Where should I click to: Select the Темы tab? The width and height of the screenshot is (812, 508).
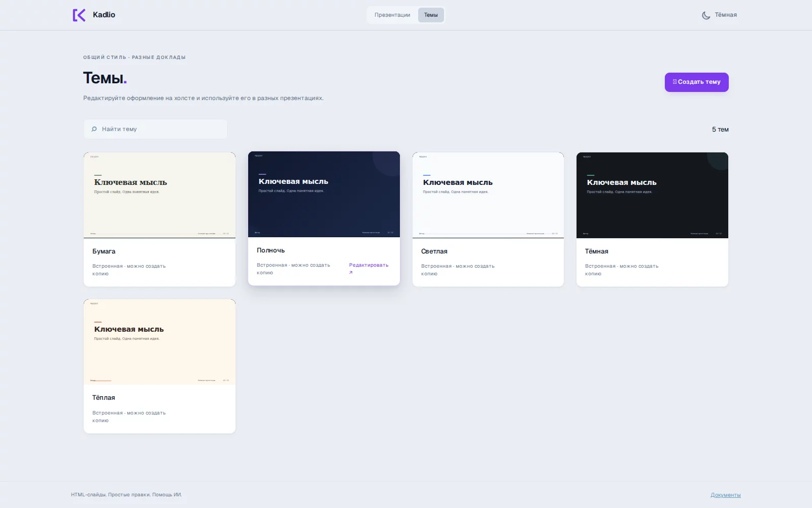tap(431, 15)
